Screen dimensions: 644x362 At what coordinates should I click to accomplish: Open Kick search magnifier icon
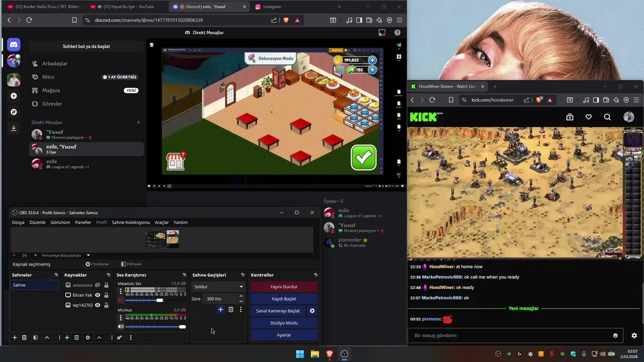607,117
